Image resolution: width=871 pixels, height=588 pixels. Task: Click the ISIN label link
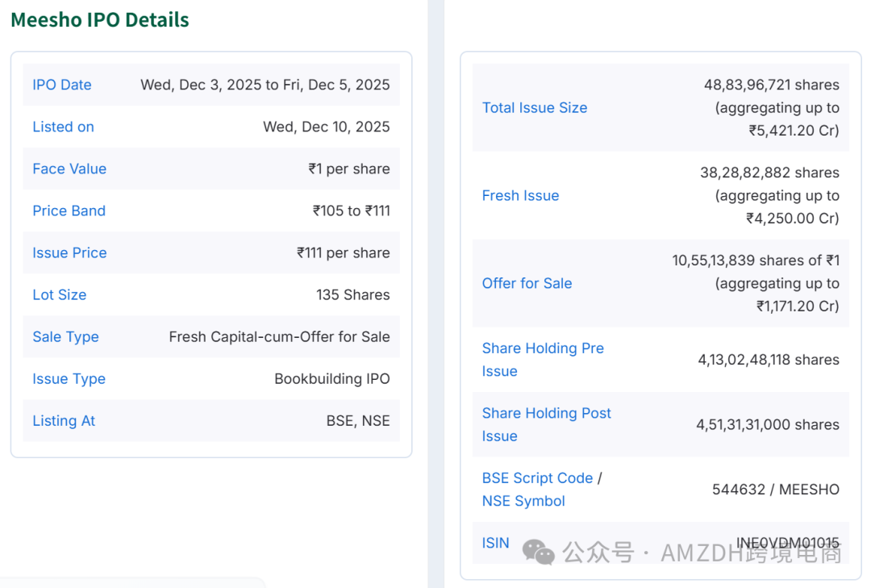point(495,543)
